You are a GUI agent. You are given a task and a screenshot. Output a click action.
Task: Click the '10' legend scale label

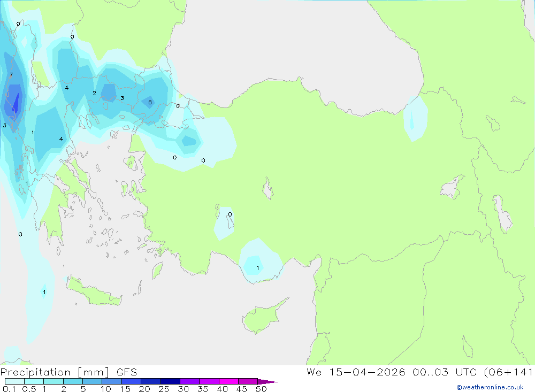(105, 389)
